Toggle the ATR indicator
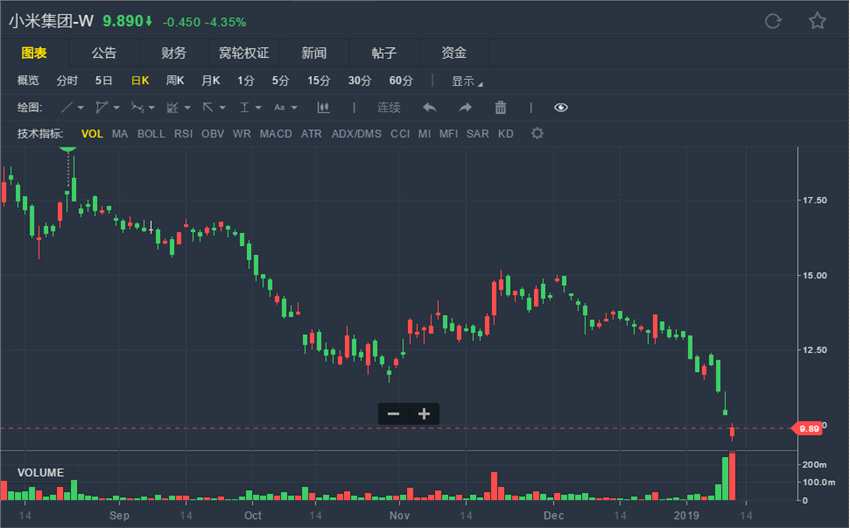Viewport: 850px width, 528px height. coord(311,133)
